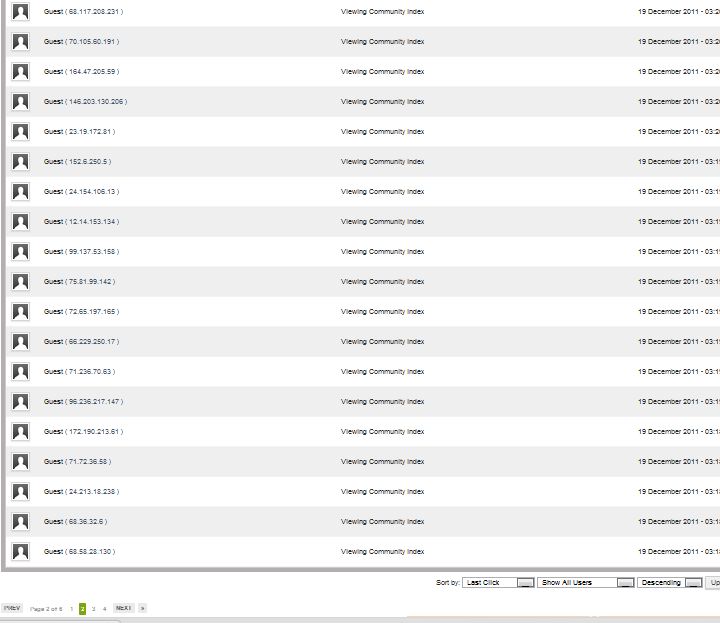Open page 4 in pagination
The width and height of the screenshot is (720, 623).
(x=105, y=609)
